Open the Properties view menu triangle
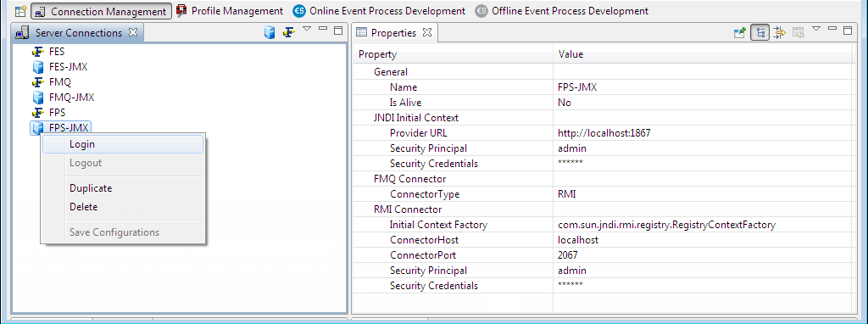Screen dimensions: 868x324 816,29
